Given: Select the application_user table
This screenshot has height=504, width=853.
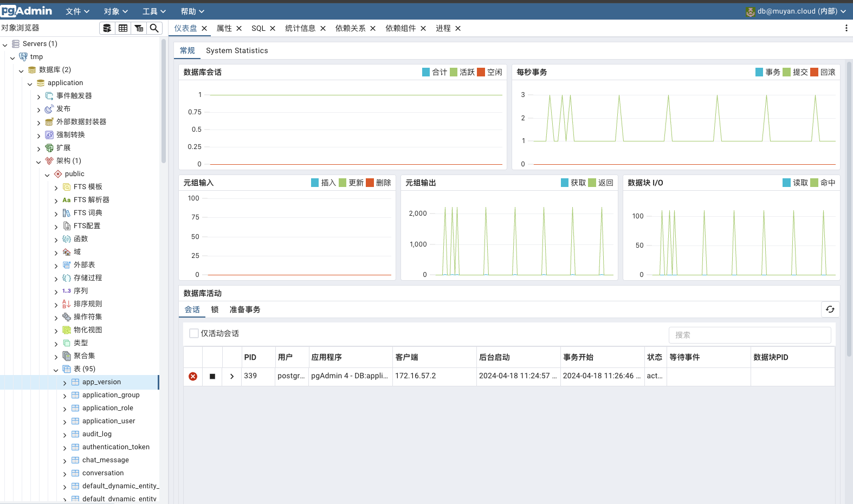Looking at the screenshot, I should (x=109, y=421).
